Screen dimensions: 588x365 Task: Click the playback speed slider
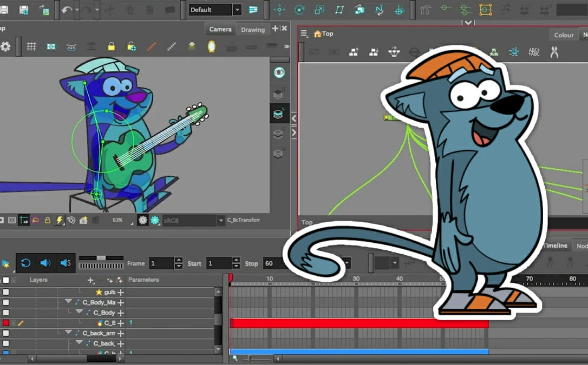(x=101, y=258)
